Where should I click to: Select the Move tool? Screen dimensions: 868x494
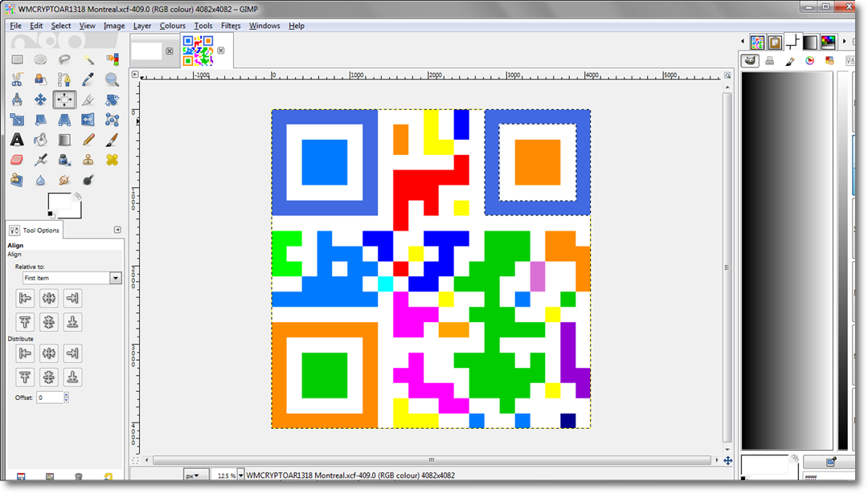[40, 100]
